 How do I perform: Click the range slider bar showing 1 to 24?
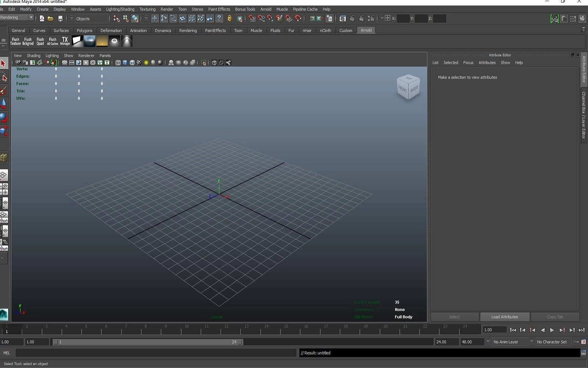click(147, 342)
